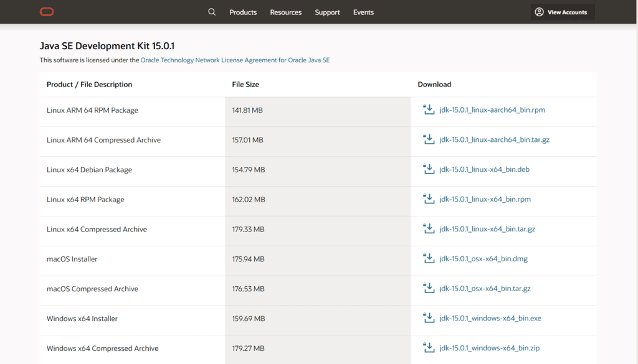Download jdk-15.0.1_osx-x64_bin.dmg via its file link
Viewport: 638px width, 364px height.
[x=483, y=258]
